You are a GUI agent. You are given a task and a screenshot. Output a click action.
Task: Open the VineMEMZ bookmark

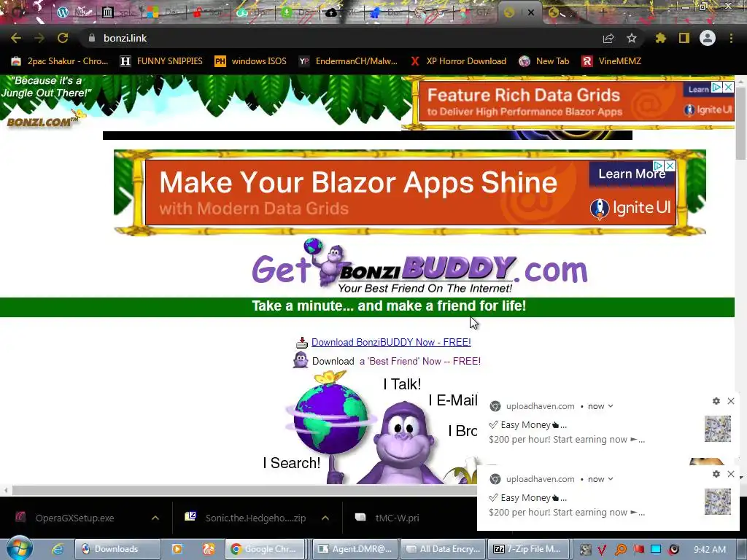(x=611, y=61)
